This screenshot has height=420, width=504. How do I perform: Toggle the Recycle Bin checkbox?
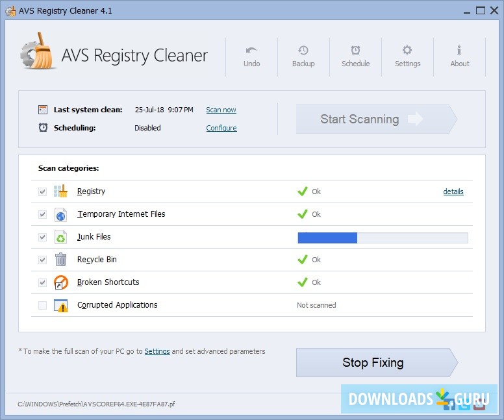click(42, 260)
